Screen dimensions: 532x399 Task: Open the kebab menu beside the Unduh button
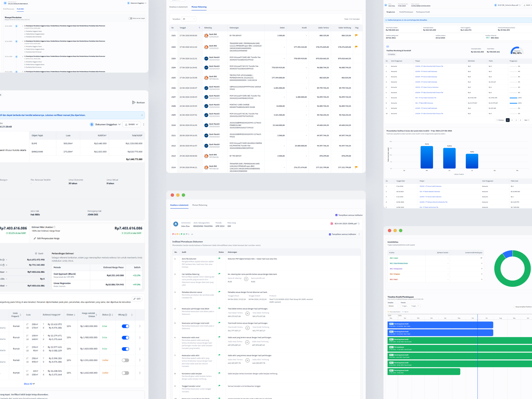[x=144, y=124]
